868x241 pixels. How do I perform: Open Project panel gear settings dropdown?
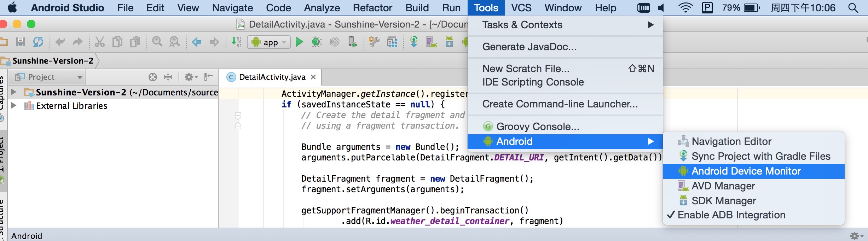[x=191, y=77]
